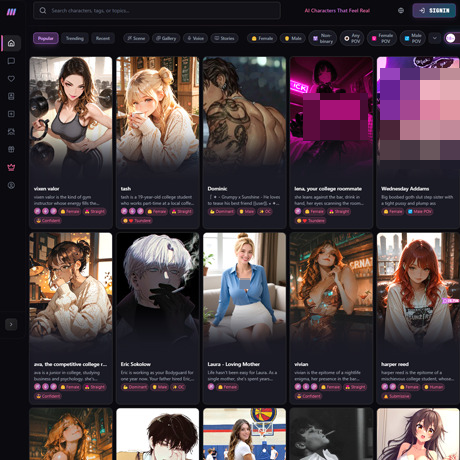Image resolution: width=460 pixels, height=460 pixels.
Task: Toggle the Female filter chip
Action: tap(262, 38)
